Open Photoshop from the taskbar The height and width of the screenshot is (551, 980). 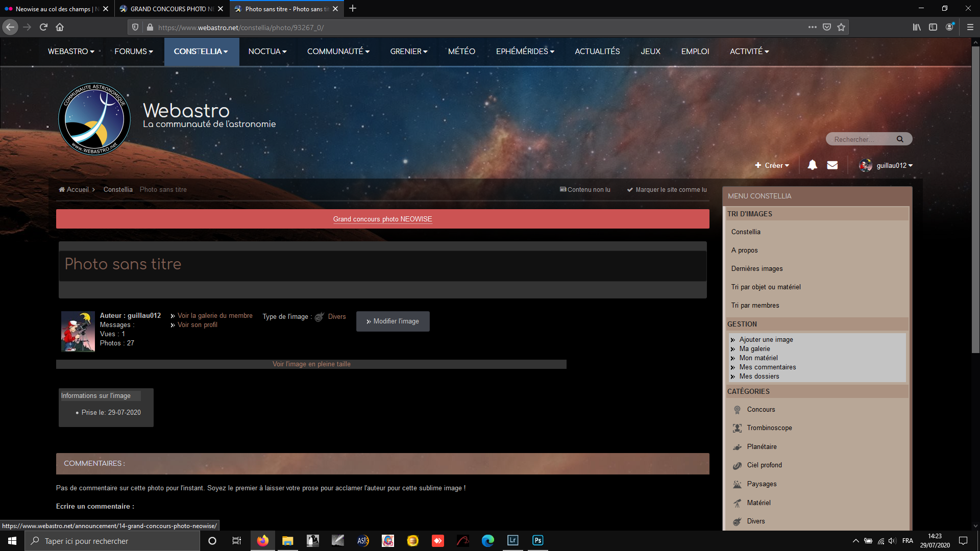[537, 540]
